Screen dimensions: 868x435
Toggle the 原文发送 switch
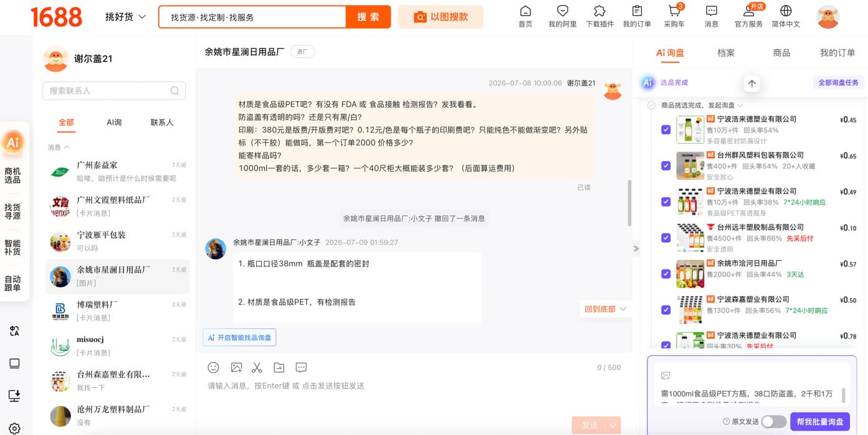click(774, 421)
